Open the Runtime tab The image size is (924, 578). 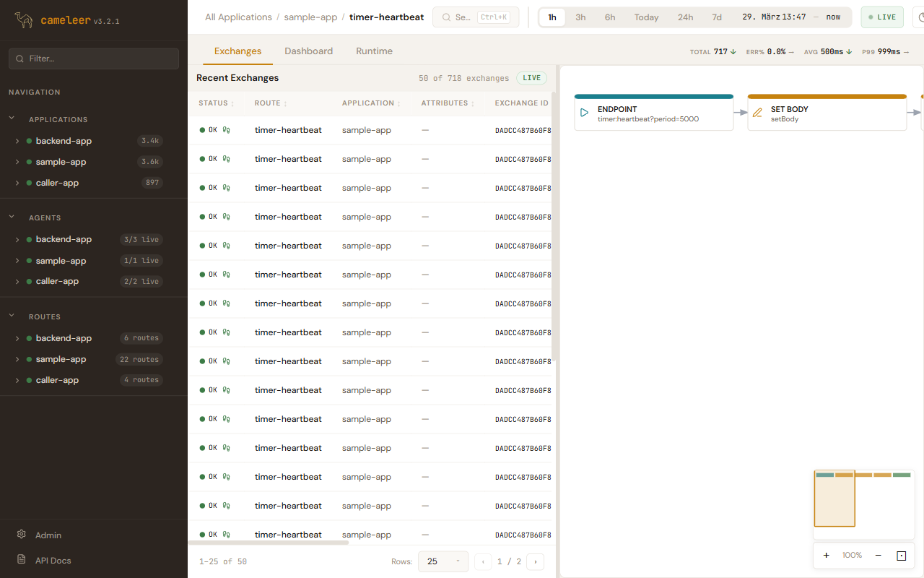374,51
